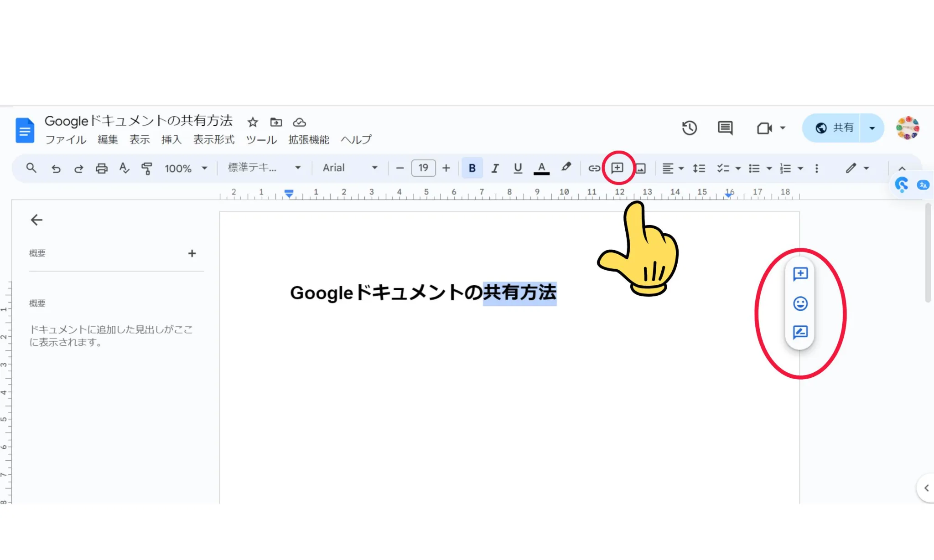
Task: Print the document
Action: coord(101,169)
